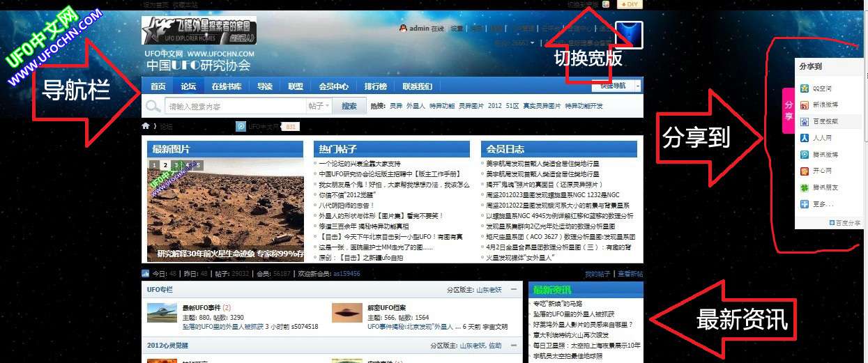This screenshot has height=363, width=868.
Task: Click the 腾讯微博 share icon
Action: [805, 155]
